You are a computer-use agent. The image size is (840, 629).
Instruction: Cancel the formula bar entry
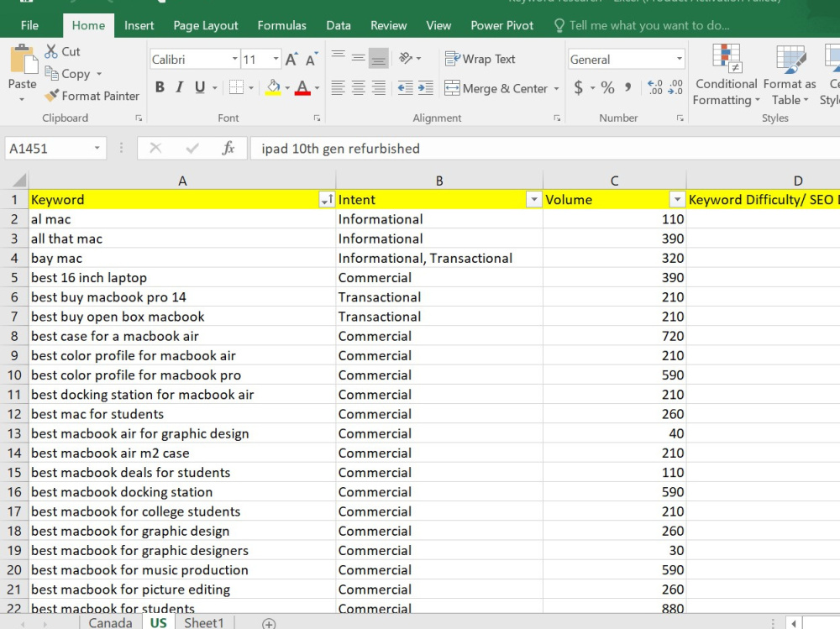click(x=155, y=149)
